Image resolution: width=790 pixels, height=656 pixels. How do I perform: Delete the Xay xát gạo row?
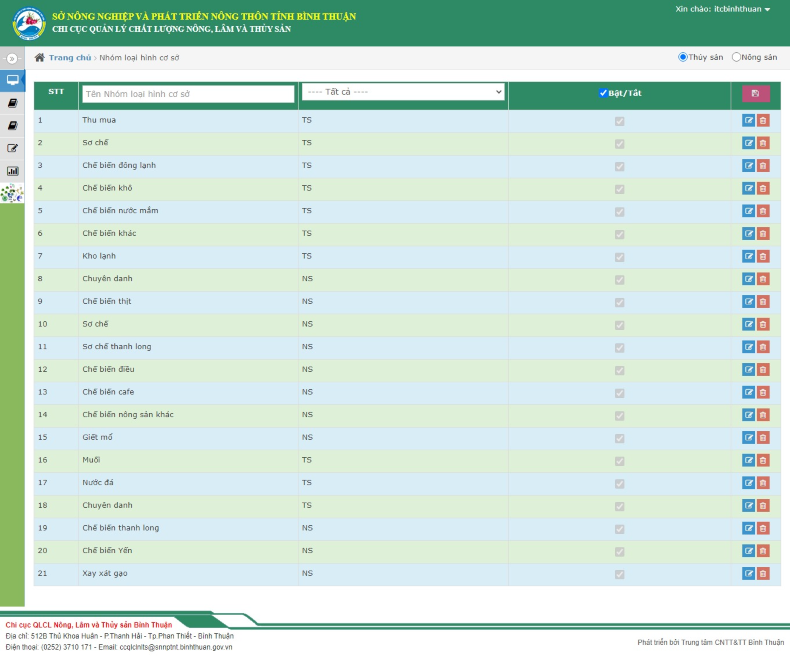(763, 574)
